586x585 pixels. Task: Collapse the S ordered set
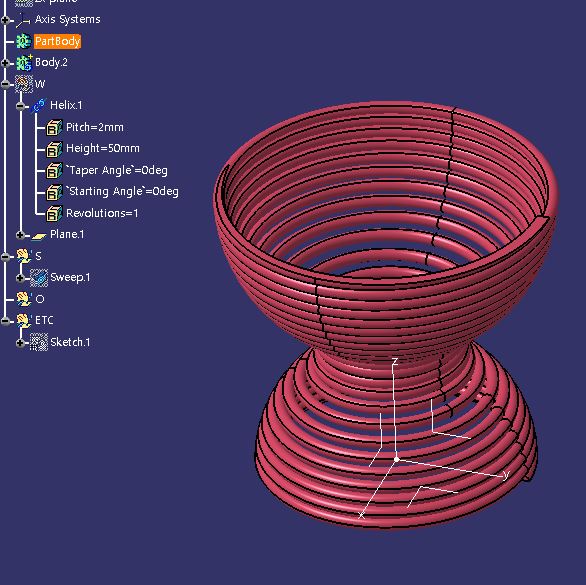click(x=5, y=257)
